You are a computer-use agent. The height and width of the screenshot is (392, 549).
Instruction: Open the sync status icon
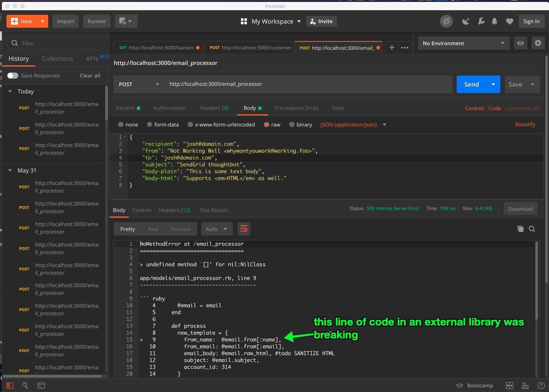[x=446, y=21]
